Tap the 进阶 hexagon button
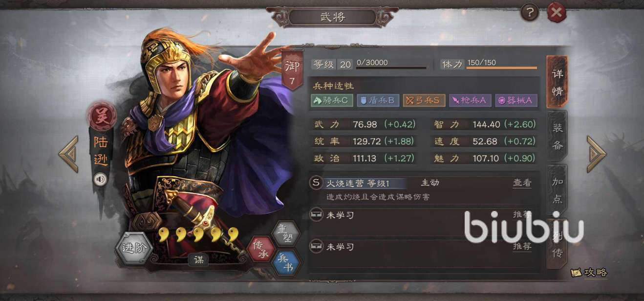Screen dimensions: 644x301 (134, 248)
